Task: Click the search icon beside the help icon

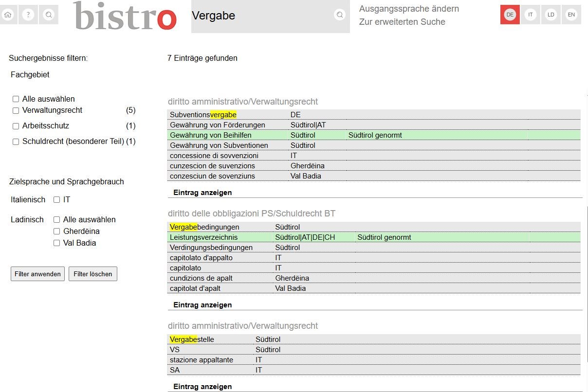Action: point(49,15)
